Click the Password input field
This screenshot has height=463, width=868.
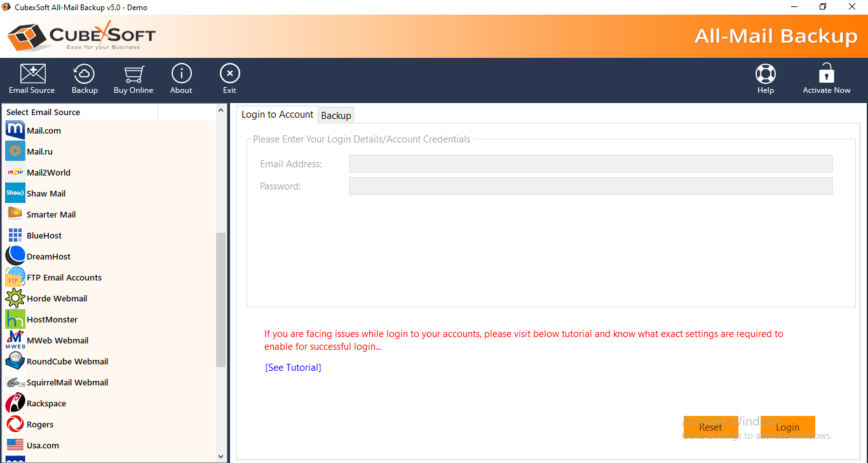590,186
